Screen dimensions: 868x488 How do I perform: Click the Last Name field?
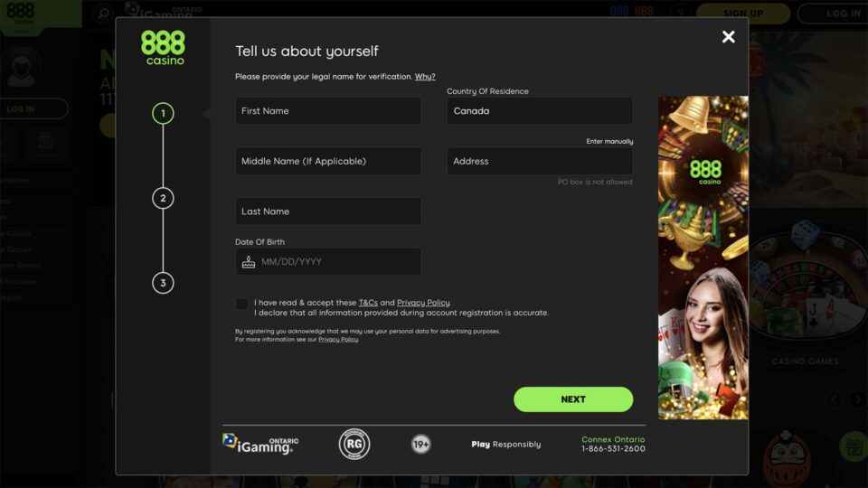tap(328, 211)
